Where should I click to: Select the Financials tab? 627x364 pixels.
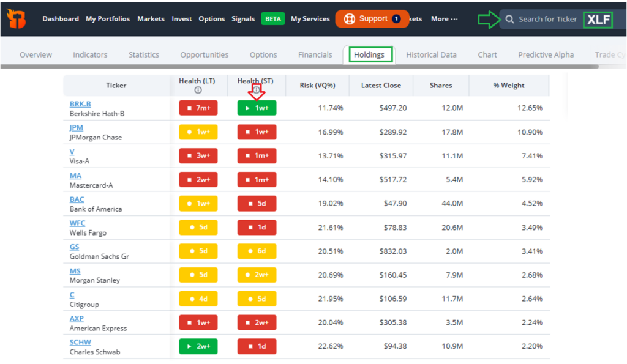[x=315, y=54]
